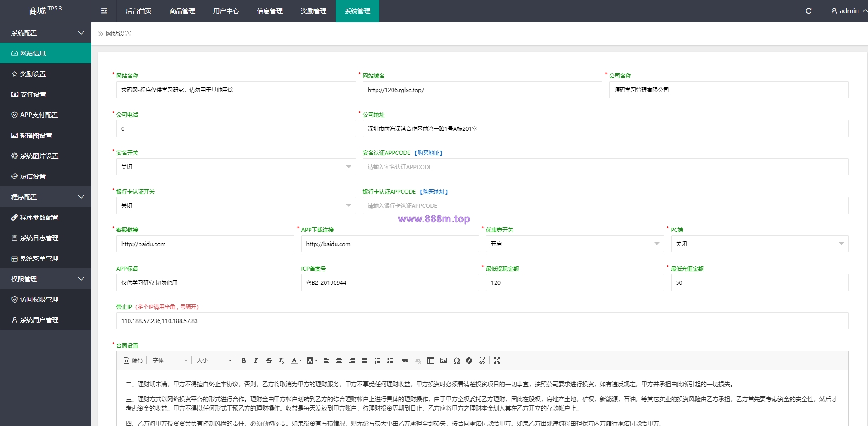The height and width of the screenshot is (426, 868).
Task: Open 奖励设置 in the sidebar
Action: [x=46, y=74]
